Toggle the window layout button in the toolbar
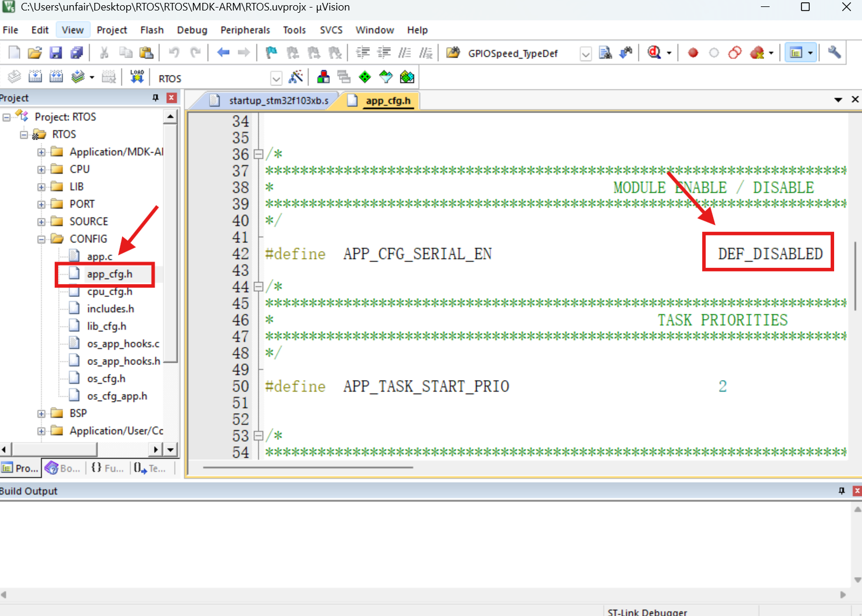 796,53
